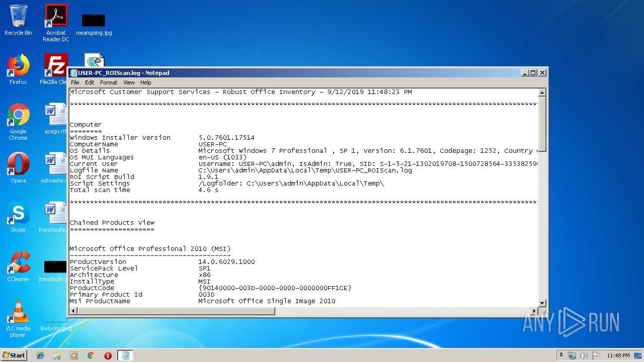
Task: Click the '1.9.1' ROI Script Build value
Action: [208, 177]
